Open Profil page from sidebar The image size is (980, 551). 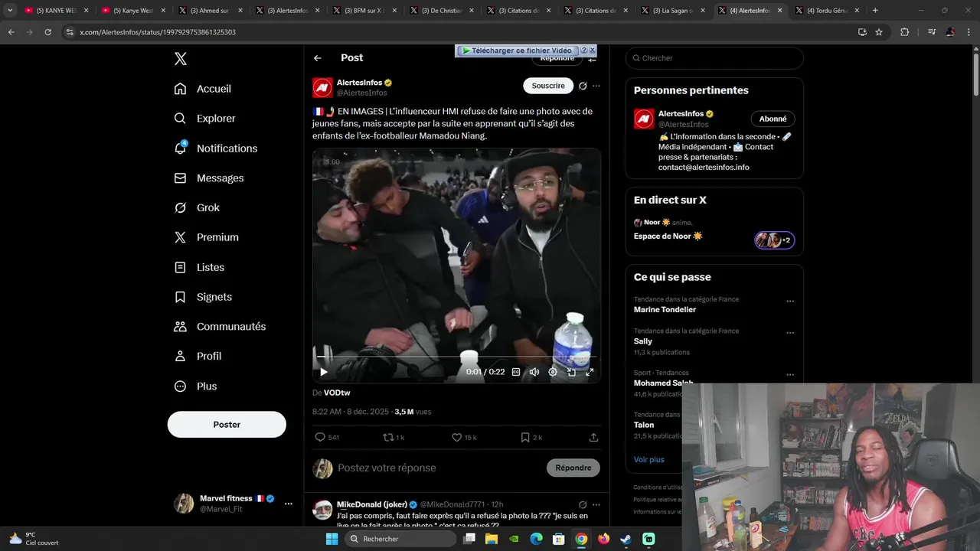pyautogui.click(x=198, y=356)
